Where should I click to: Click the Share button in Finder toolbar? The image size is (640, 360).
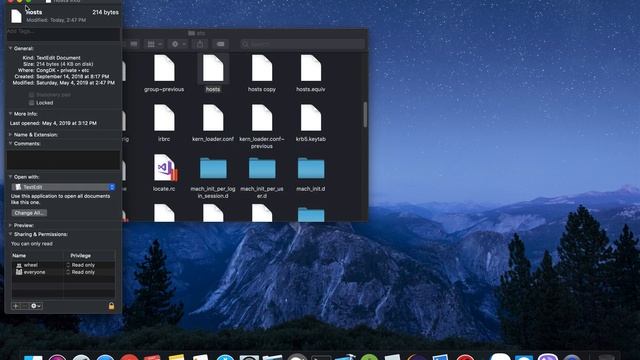pos(200,44)
